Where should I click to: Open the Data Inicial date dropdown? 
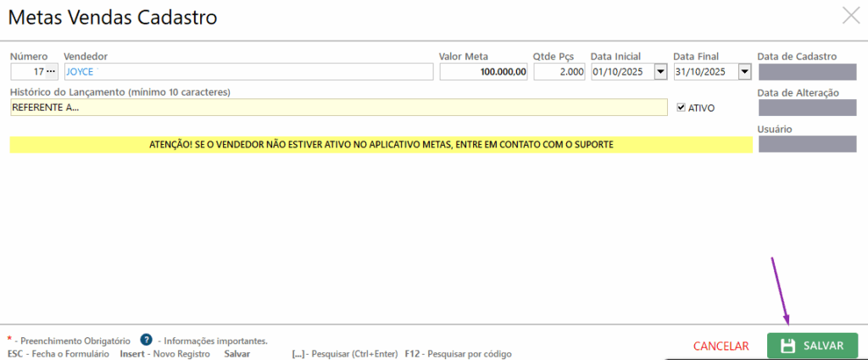pyautogui.click(x=661, y=72)
